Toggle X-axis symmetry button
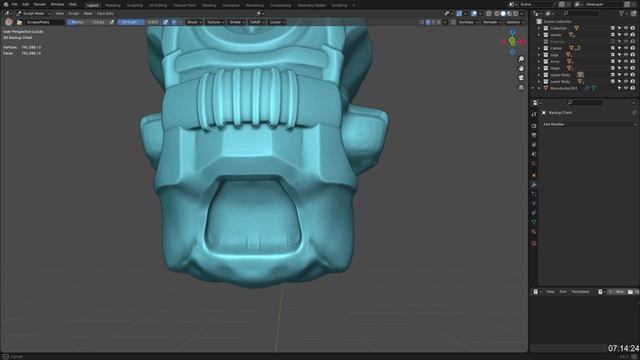Image resolution: width=640 pixels, height=360 pixels. [428, 22]
